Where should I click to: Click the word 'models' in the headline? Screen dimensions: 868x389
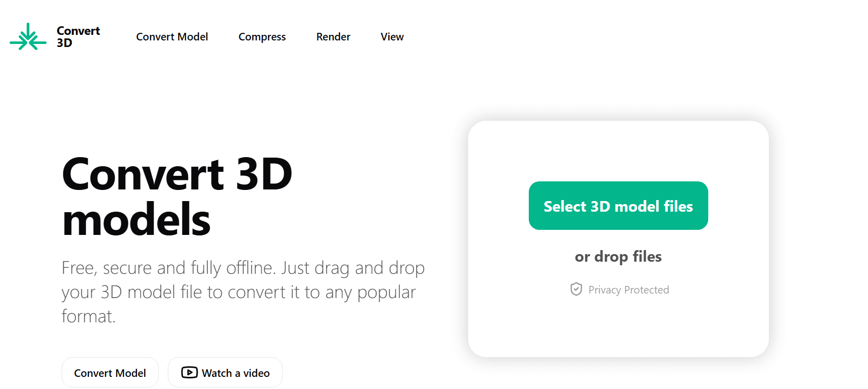[x=136, y=220]
